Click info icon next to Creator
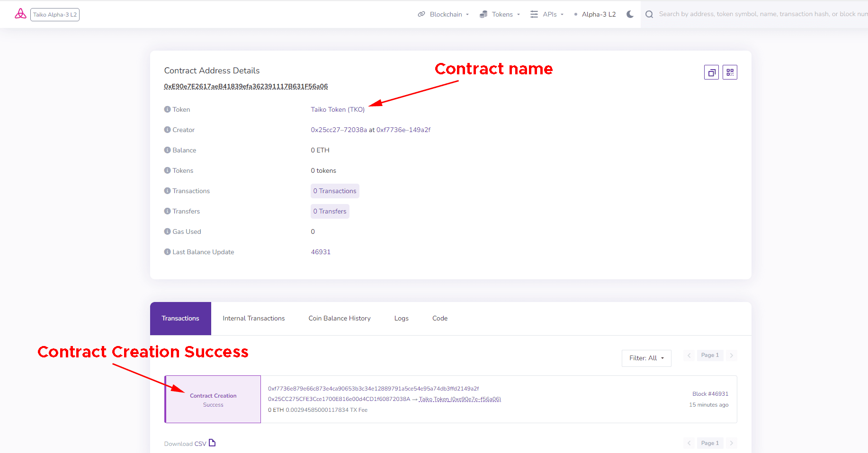Viewport: 868px width, 453px height. pos(167,130)
